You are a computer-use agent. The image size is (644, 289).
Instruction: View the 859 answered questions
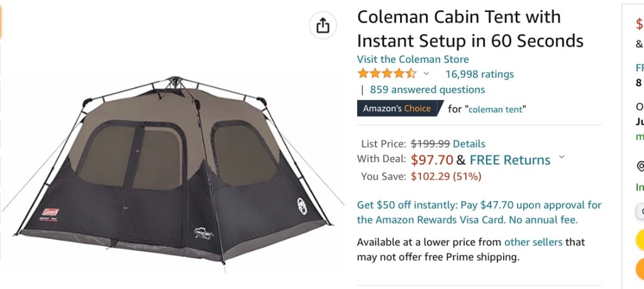click(x=427, y=89)
